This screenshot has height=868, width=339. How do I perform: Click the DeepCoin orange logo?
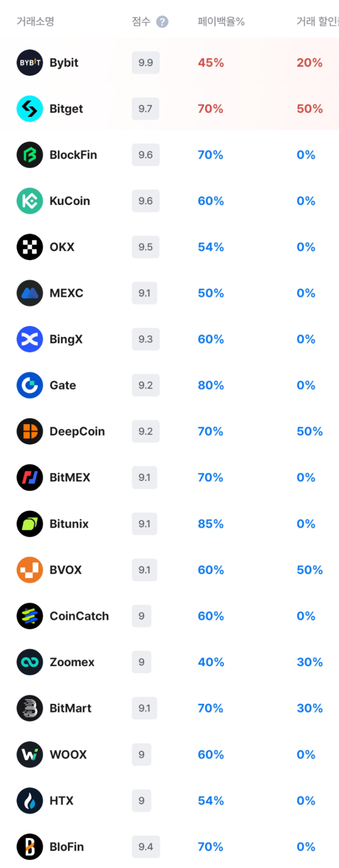tap(30, 431)
